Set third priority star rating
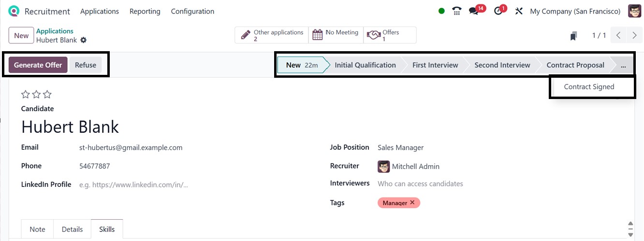Viewport: 644px width, 241px height. coord(47,95)
